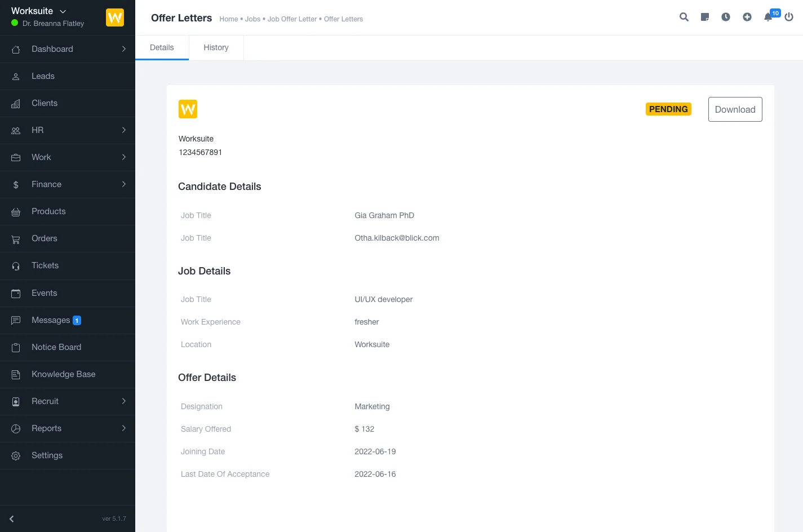
Task: Click the Tickets headset icon
Action: tap(16, 266)
